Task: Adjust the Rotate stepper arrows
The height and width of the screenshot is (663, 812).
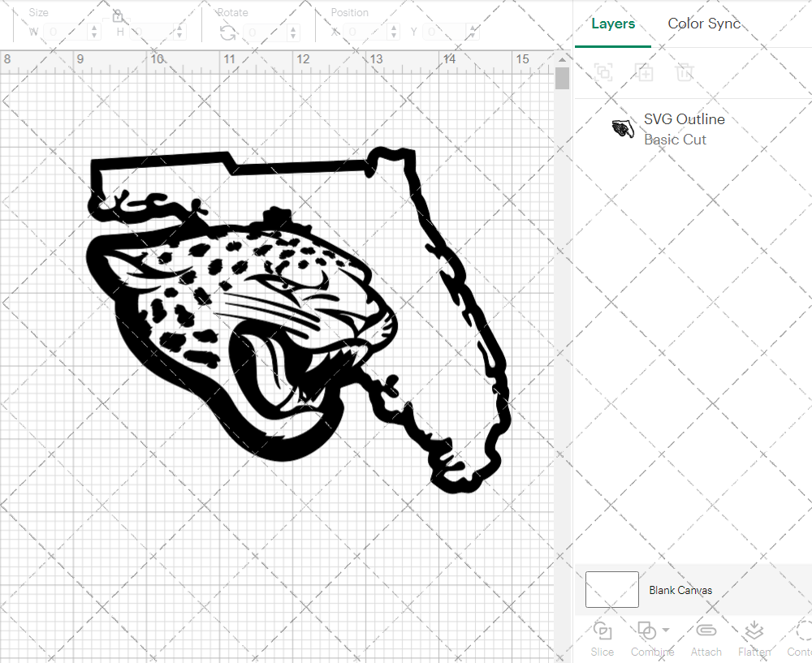Action: (x=293, y=32)
